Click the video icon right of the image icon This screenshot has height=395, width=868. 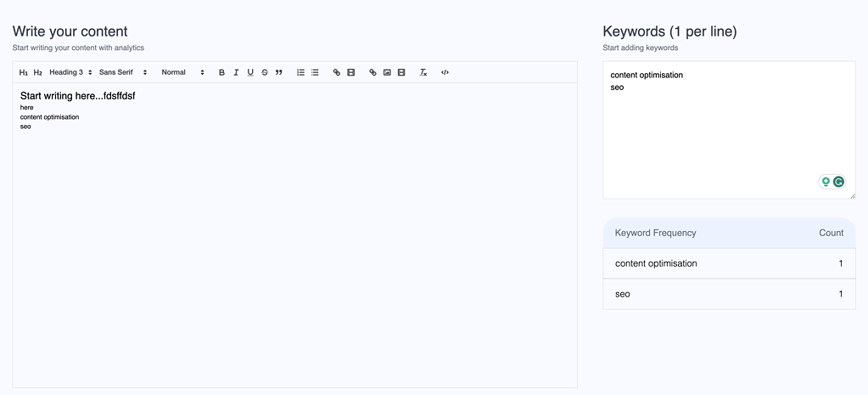click(401, 72)
